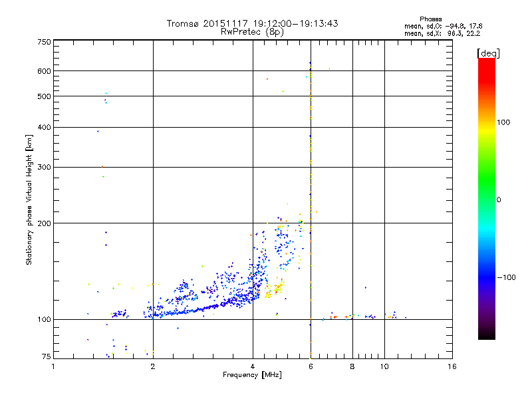Click the 'mean, sd,O: -94.8, 17.8' line
The height and width of the screenshot is (399, 532).
(443, 26)
